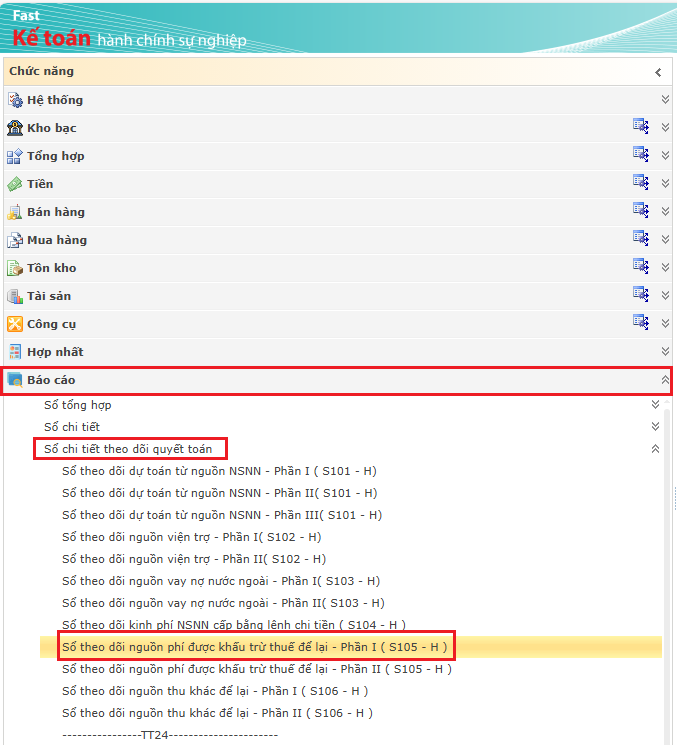Open the Bán hàng menu label
This screenshot has height=745, width=677.
pos(56,212)
